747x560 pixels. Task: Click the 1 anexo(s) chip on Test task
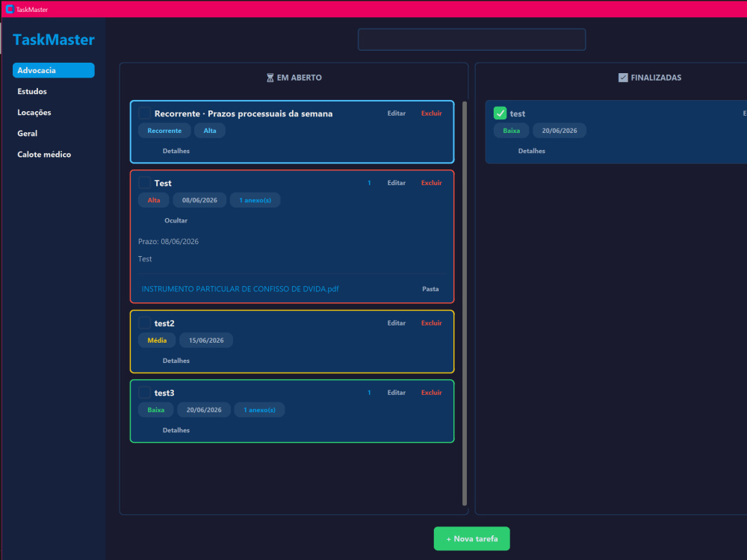(x=255, y=200)
